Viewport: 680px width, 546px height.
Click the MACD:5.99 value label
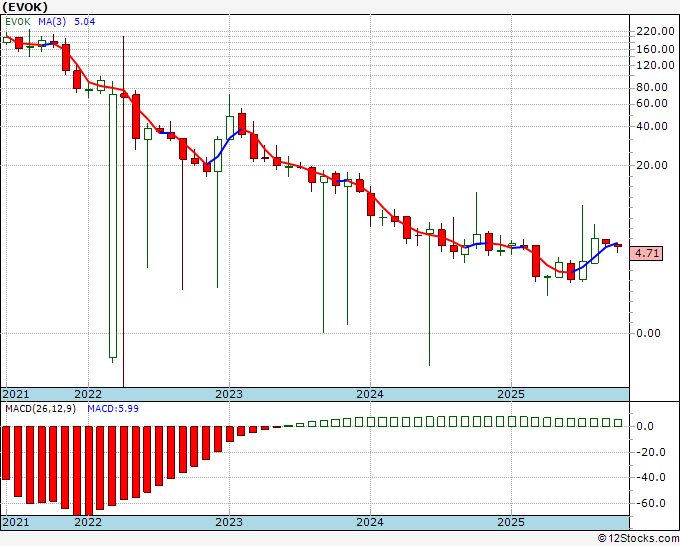[x=113, y=409]
